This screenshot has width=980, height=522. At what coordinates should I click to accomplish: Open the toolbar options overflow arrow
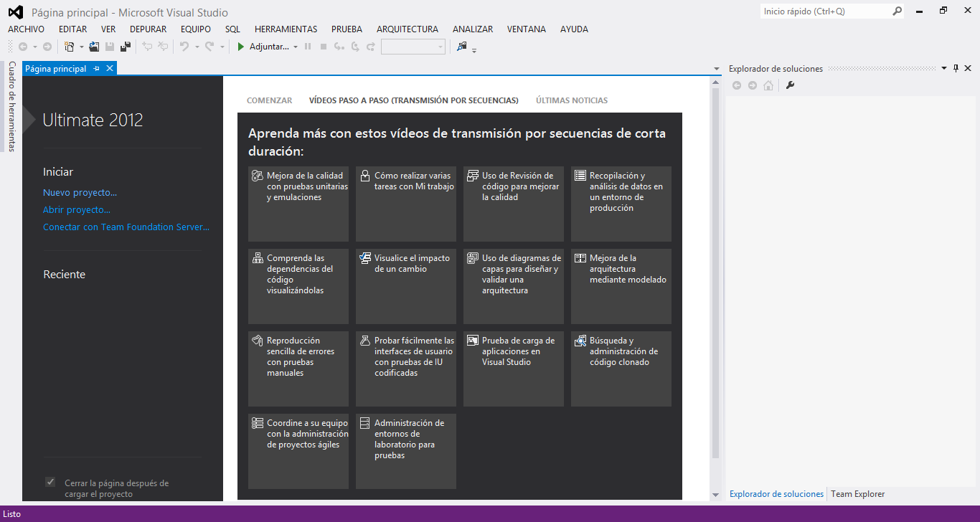474,49
